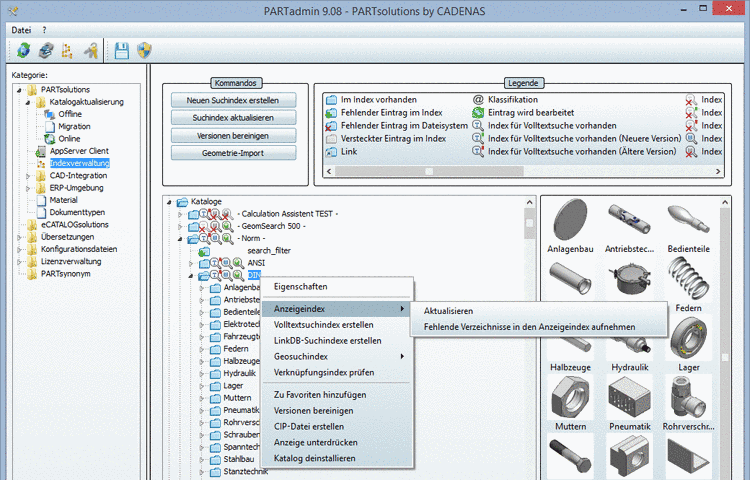Select PARTsynonym folder
This screenshot has width=750, height=480.
tap(66, 274)
